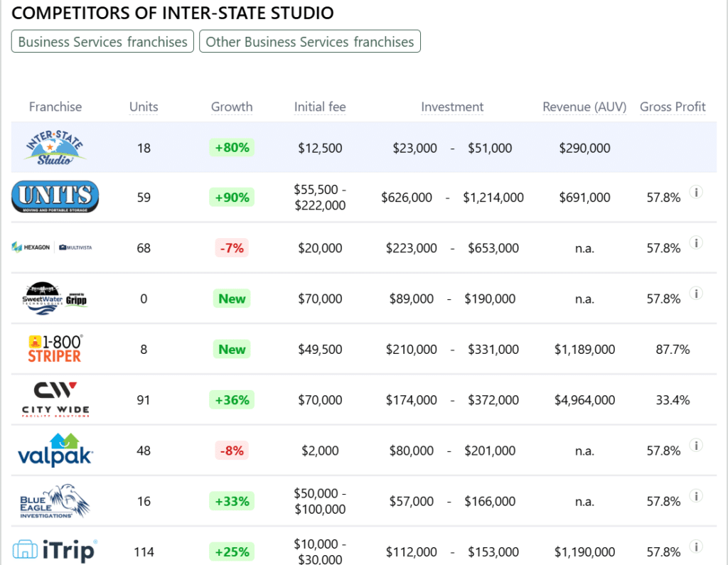The height and width of the screenshot is (565, 728).
Task: Select the $691,000 revenue value
Action: click(x=584, y=198)
